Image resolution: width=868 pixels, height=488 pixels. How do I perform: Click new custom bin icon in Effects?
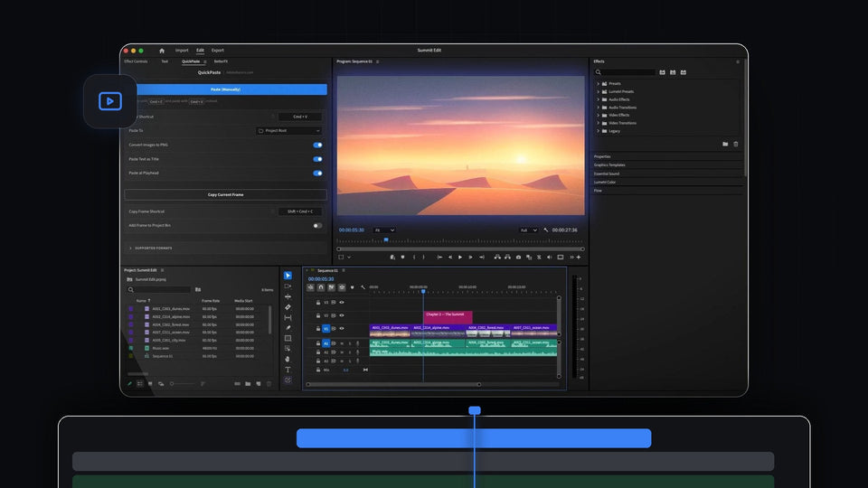tap(725, 144)
